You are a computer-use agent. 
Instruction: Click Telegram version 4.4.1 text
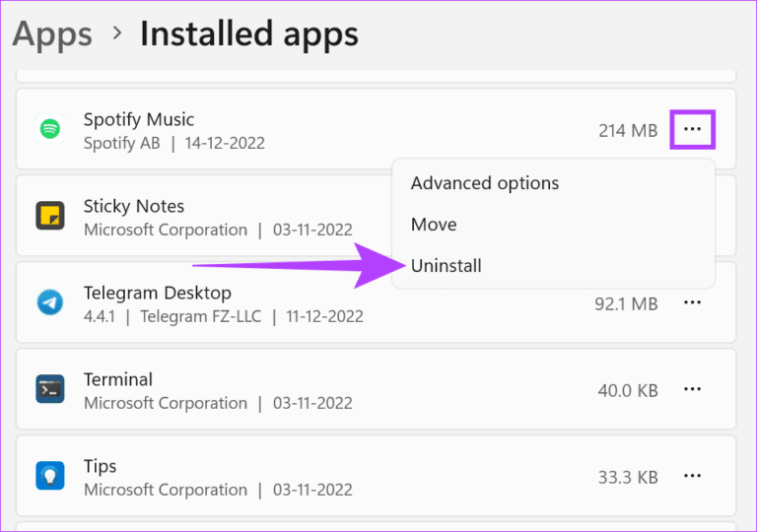coord(100,316)
